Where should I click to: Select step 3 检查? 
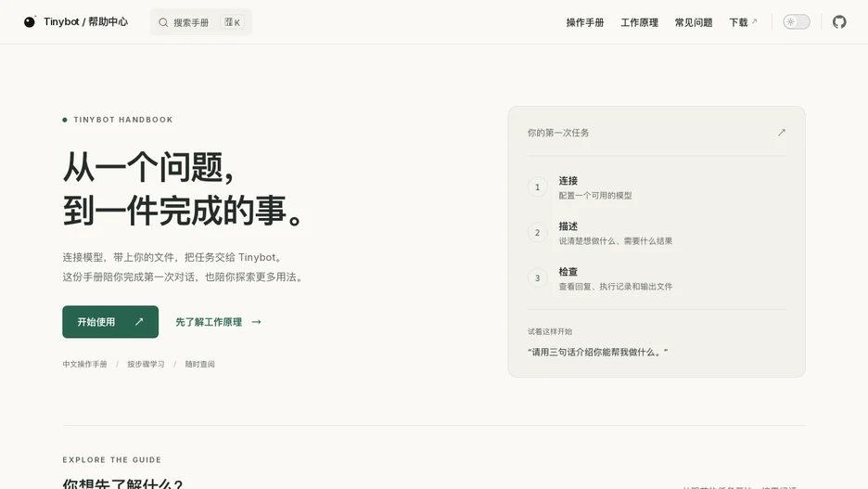click(x=657, y=278)
